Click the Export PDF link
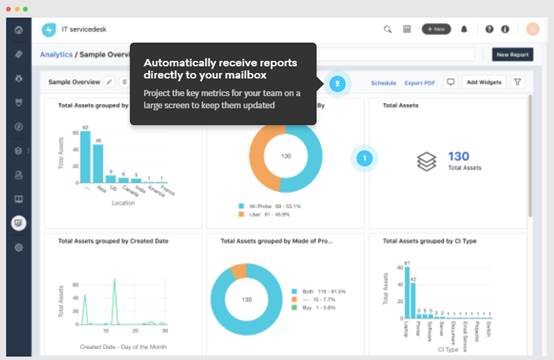The width and height of the screenshot is (554, 360). coord(419,83)
